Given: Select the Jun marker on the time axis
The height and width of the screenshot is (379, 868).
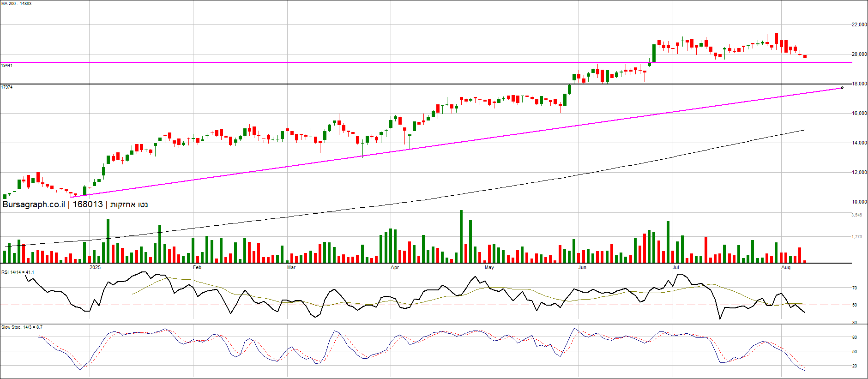Looking at the screenshot, I should [583, 268].
